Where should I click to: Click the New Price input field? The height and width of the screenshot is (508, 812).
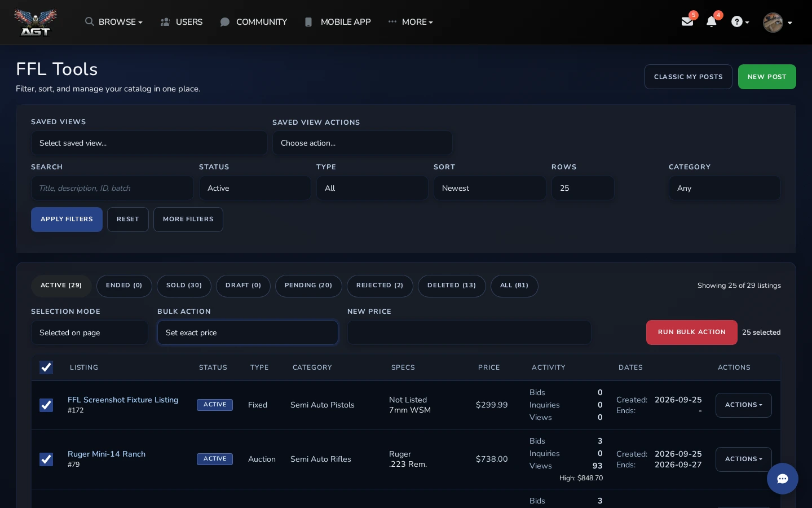click(x=469, y=332)
